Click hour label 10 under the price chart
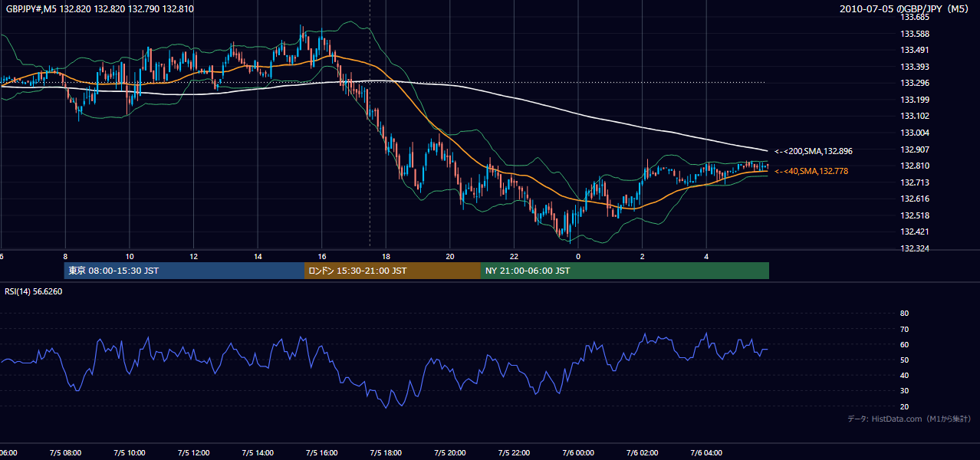 pyautogui.click(x=130, y=257)
